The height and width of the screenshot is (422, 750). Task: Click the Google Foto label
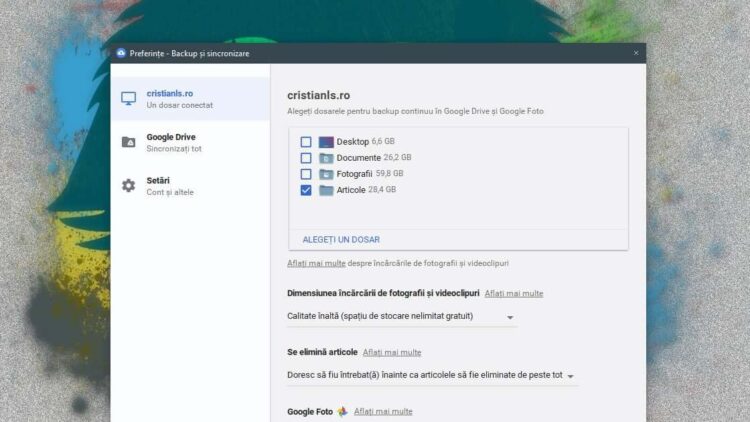click(x=310, y=411)
